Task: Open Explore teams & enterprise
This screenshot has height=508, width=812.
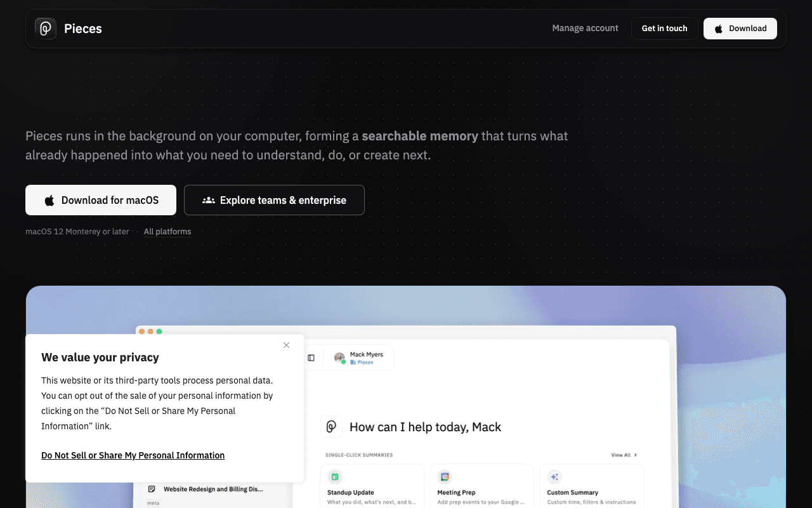Action: point(274,200)
